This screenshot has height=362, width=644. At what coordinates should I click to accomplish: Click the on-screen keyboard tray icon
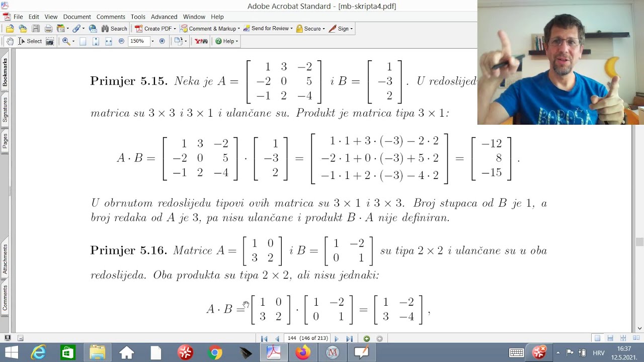coord(517,353)
